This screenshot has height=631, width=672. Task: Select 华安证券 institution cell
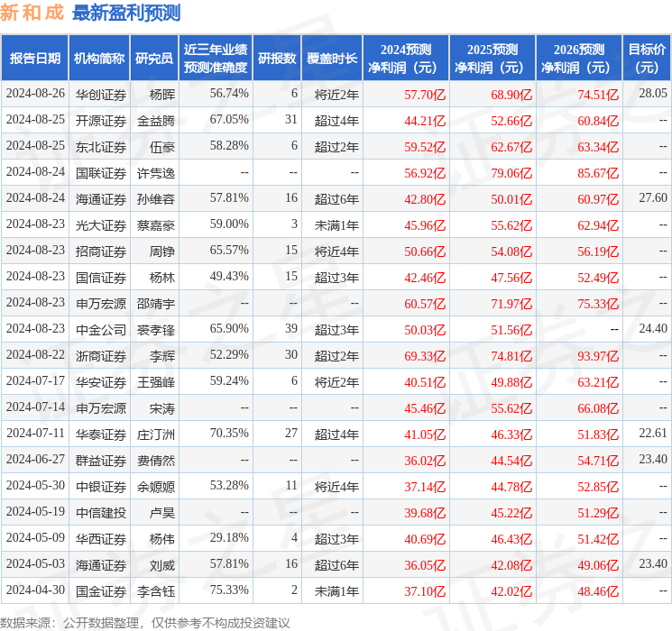click(x=101, y=382)
